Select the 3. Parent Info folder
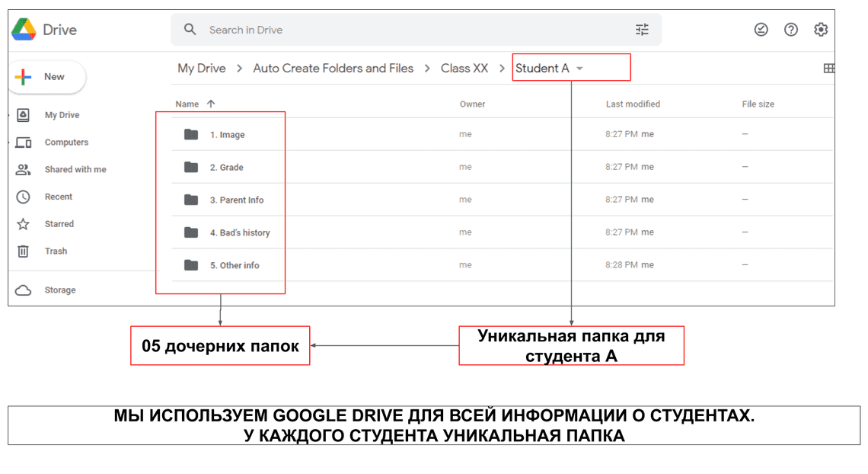868x474 pixels. pos(237,200)
